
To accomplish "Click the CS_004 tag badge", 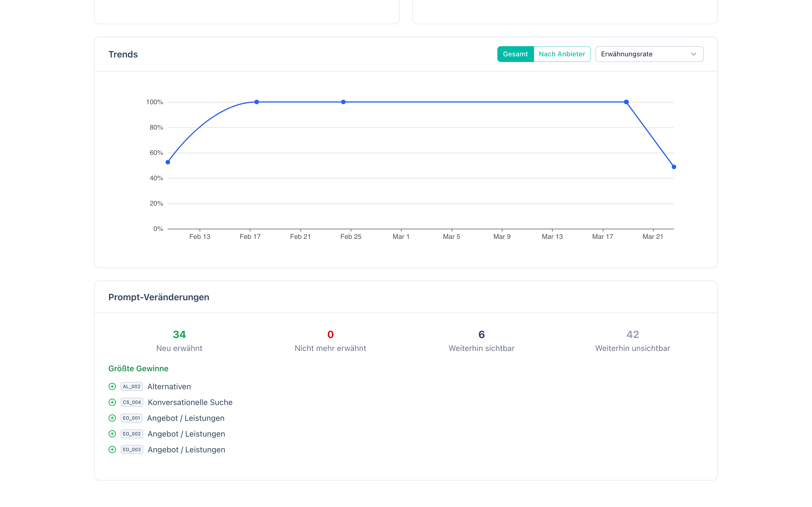I will (x=132, y=402).
